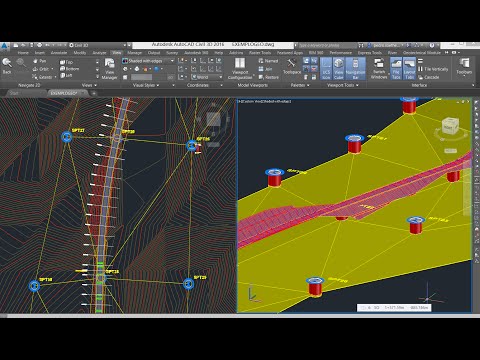
Task: Open the View Manager
Action: tap(109, 69)
